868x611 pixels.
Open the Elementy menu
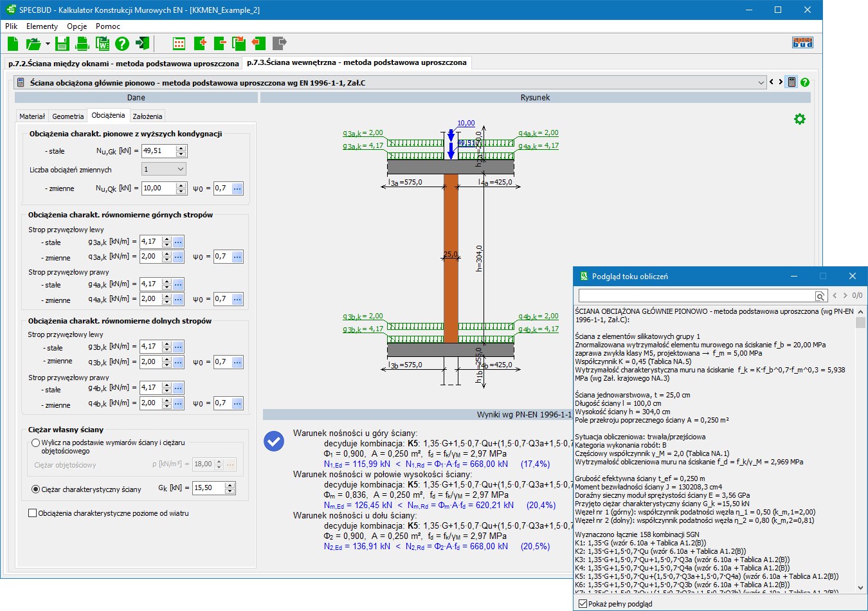[42, 26]
